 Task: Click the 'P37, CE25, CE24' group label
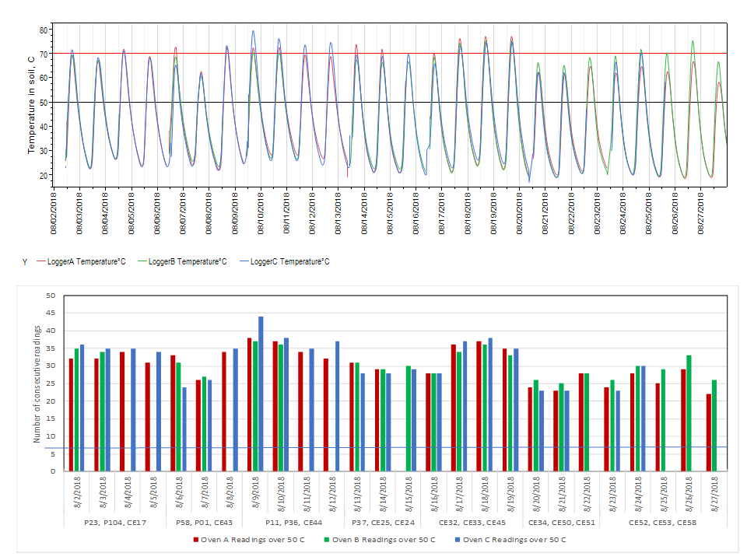point(383,523)
